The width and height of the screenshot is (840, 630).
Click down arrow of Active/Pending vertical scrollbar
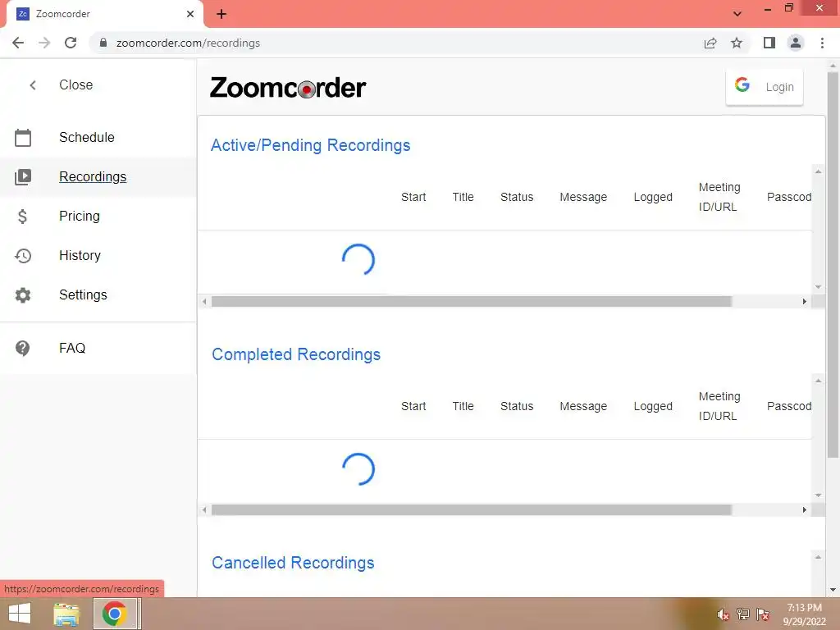[818, 287]
